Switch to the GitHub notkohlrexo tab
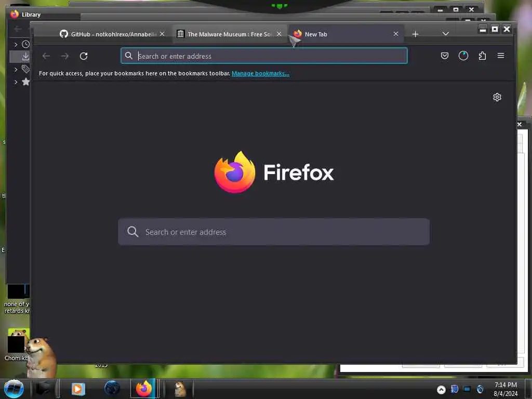Image resolution: width=532 pixels, height=399 pixels. click(x=112, y=34)
